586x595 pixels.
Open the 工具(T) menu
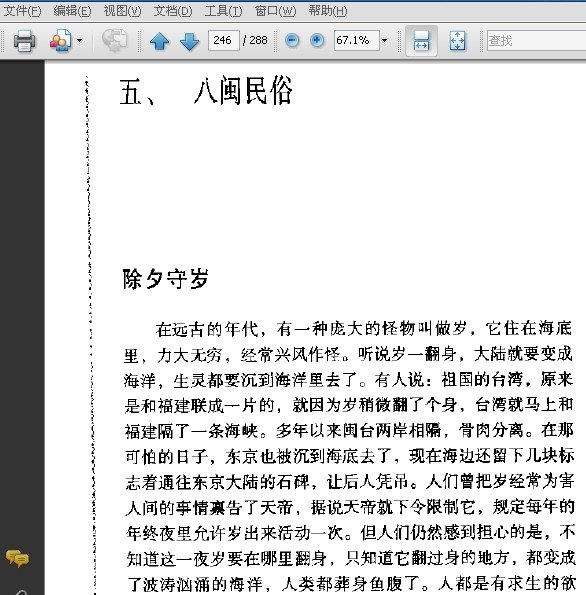223,11
